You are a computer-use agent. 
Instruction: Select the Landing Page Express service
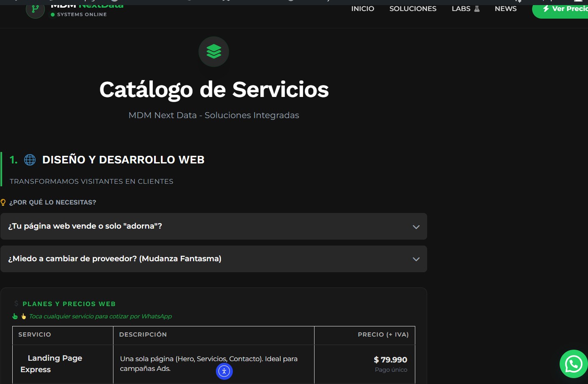tap(51, 364)
